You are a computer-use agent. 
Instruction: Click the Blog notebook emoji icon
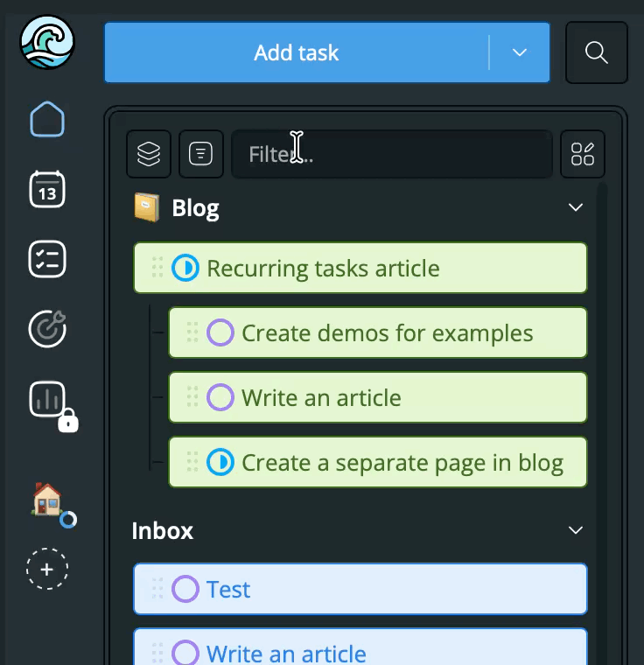[x=146, y=207]
